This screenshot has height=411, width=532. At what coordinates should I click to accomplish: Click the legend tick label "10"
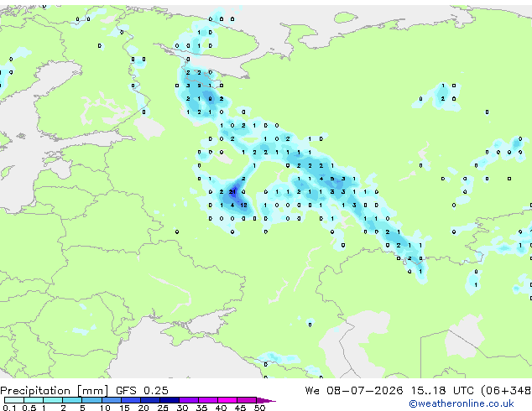105,408
